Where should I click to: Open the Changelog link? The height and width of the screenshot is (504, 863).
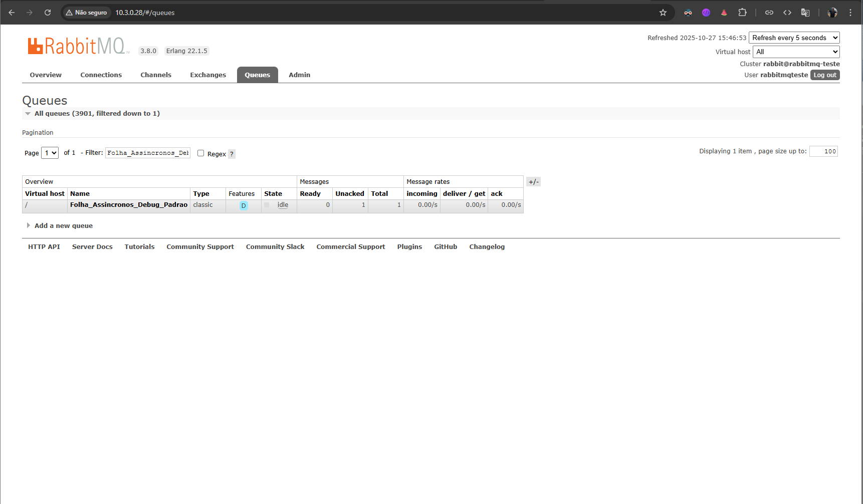(x=487, y=247)
